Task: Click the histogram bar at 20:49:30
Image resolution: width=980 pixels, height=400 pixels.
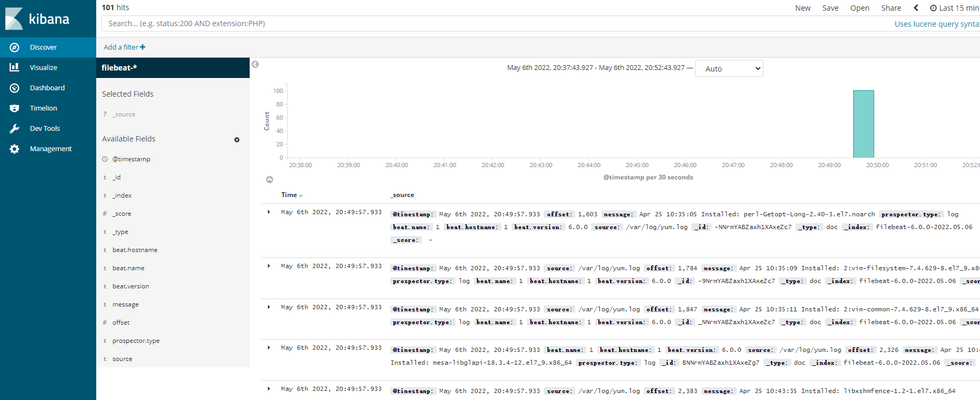Action: coord(863,124)
